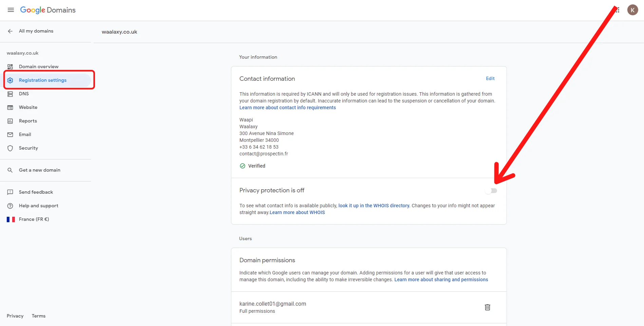644x326 pixels.
Task: Select Registration settings in the sidebar
Action: tap(43, 80)
